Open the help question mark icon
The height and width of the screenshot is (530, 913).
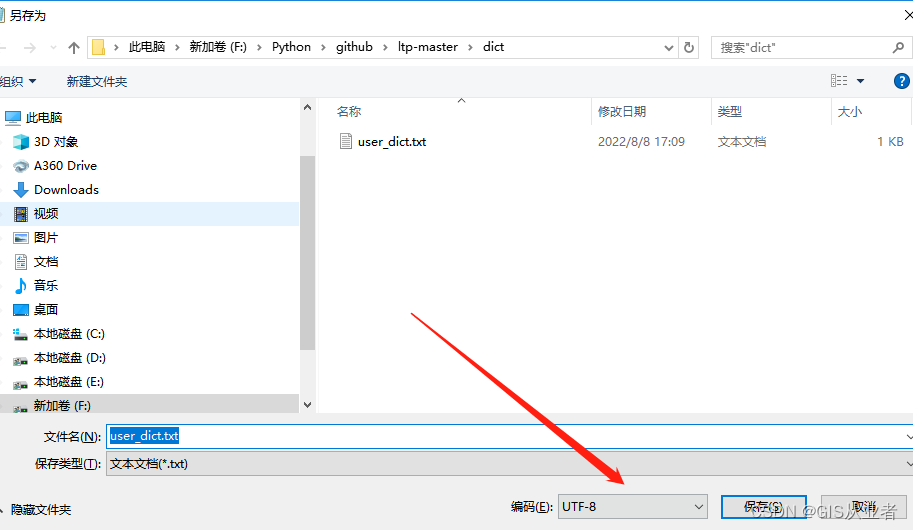click(901, 81)
